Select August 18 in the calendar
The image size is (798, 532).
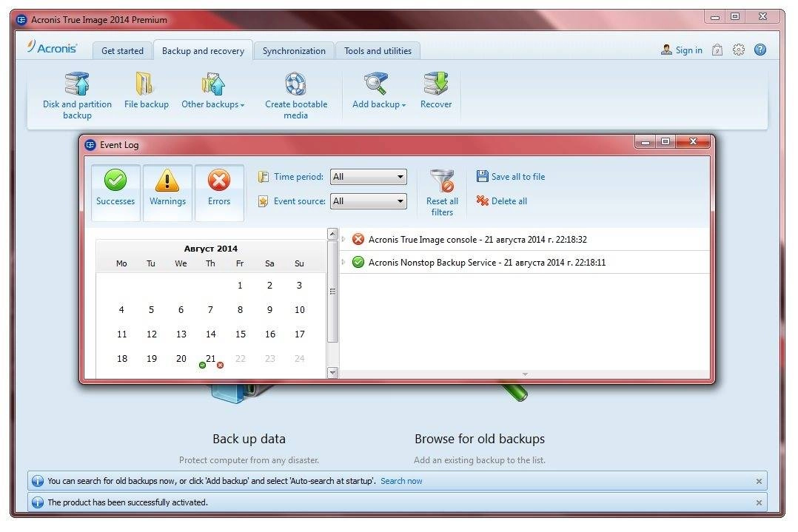(x=122, y=359)
